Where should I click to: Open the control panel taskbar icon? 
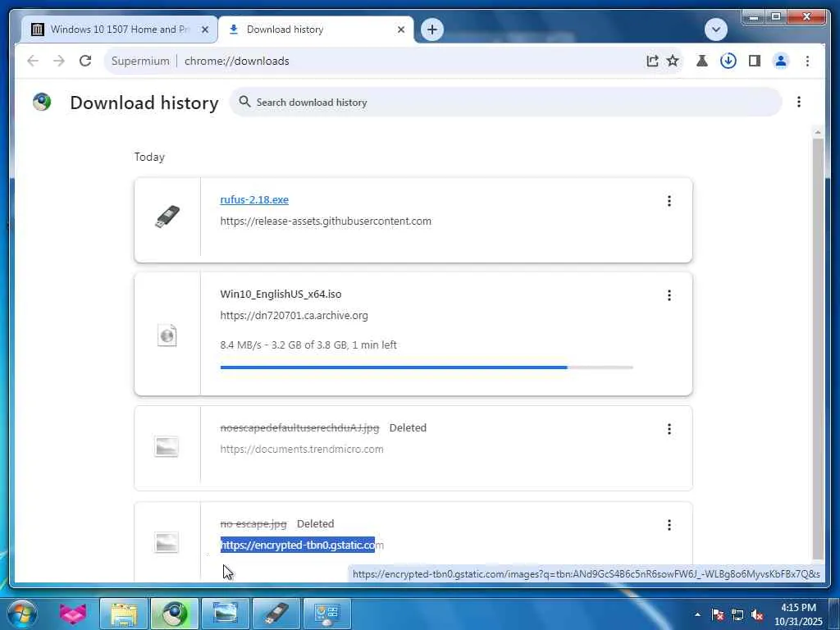(x=327, y=614)
